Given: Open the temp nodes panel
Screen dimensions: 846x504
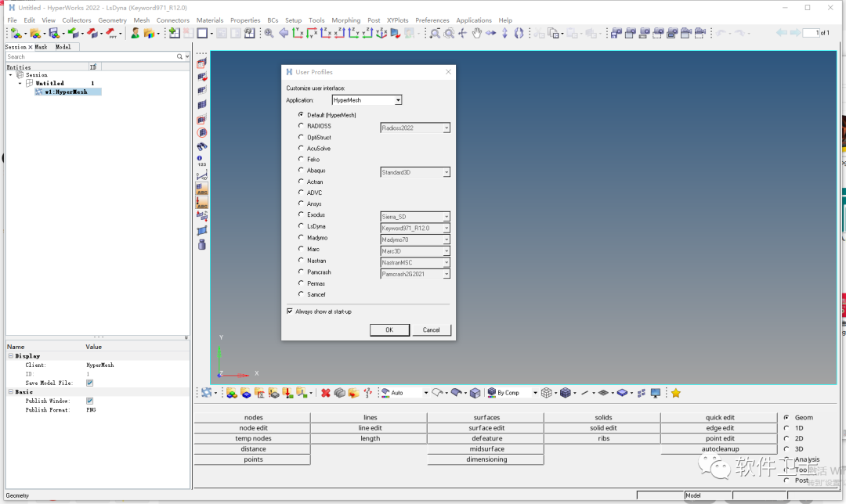Looking at the screenshot, I should pos(252,438).
